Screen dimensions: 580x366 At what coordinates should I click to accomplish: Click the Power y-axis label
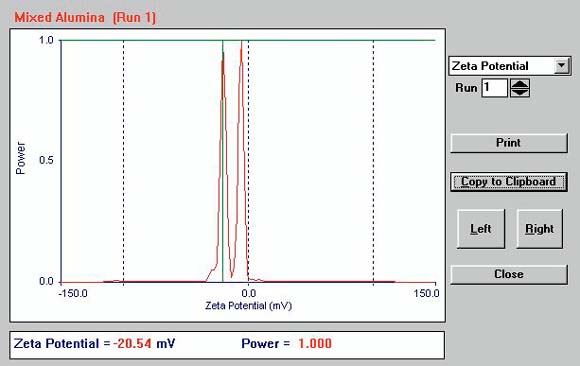[20, 158]
